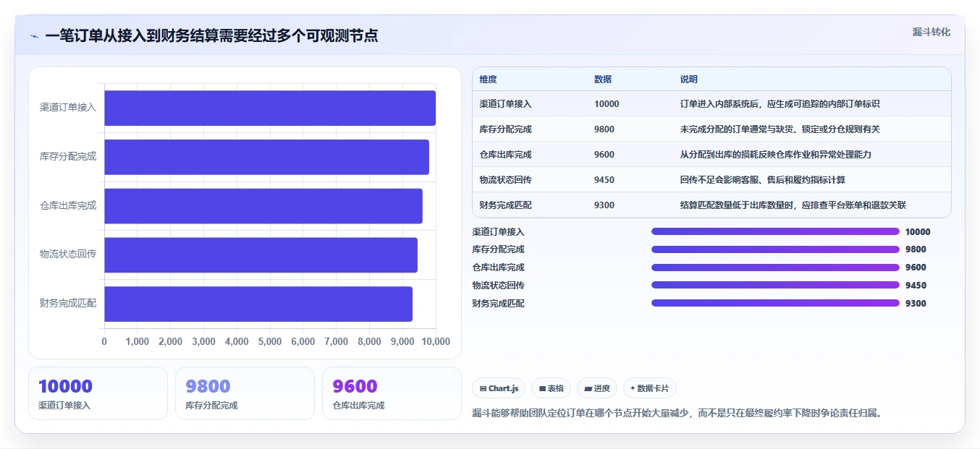This screenshot has height=449, width=980.
Task: Open the 9800 库存分配完成 data card
Action: (x=245, y=393)
